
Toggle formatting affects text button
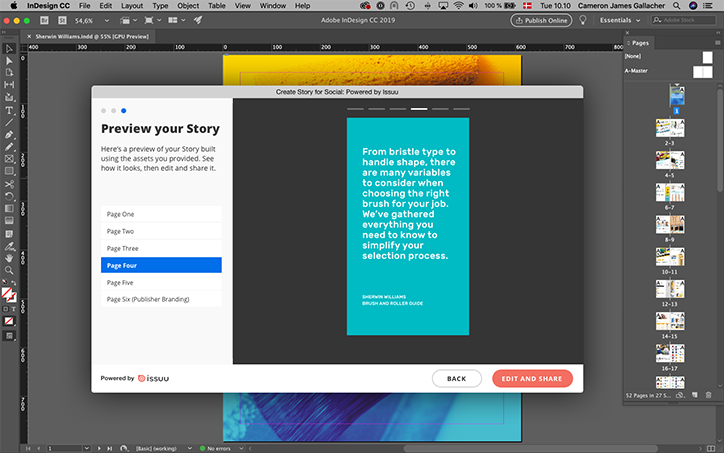(13, 309)
